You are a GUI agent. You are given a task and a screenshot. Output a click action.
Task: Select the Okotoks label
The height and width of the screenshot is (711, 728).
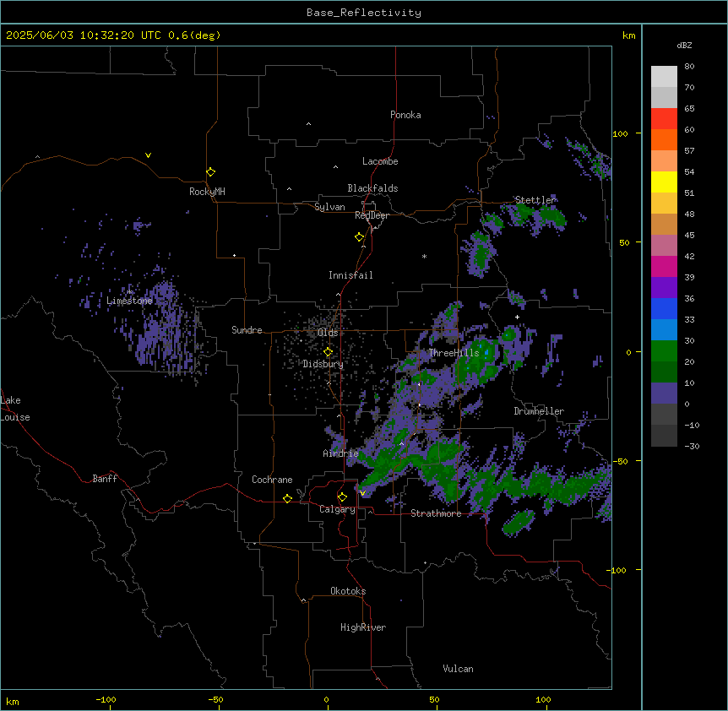click(x=348, y=591)
